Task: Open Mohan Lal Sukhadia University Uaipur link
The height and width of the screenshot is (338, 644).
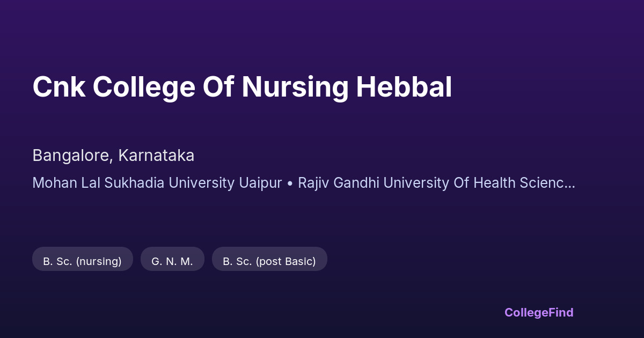Action: point(157,183)
